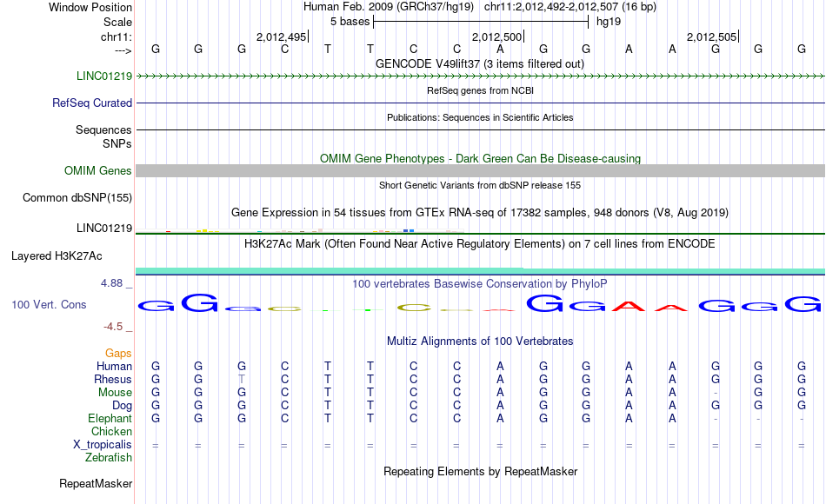The height and width of the screenshot is (504, 826).
Task: Click the 2,012,500 position marker
Action: [496, 36]
